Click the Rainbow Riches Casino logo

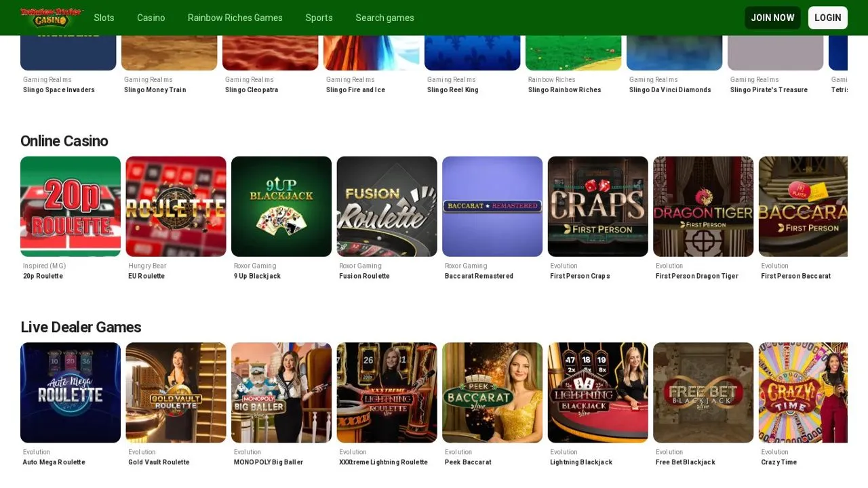coord(52,18)
